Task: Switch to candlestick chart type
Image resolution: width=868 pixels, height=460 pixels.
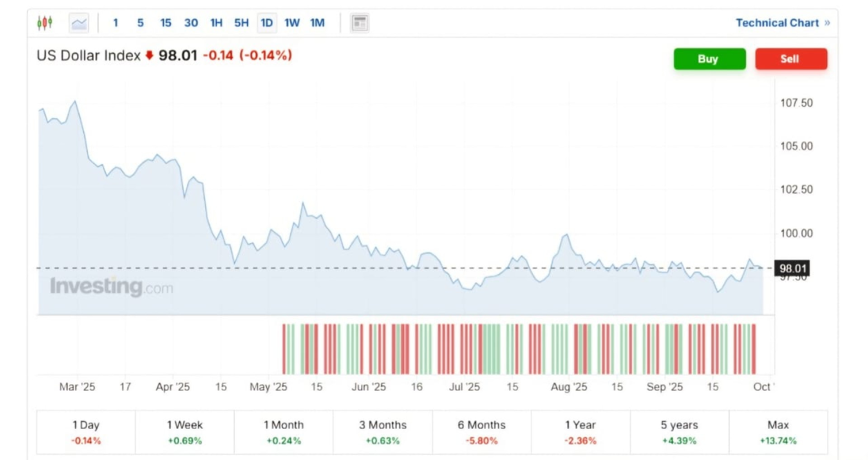Action: point(45,23)
